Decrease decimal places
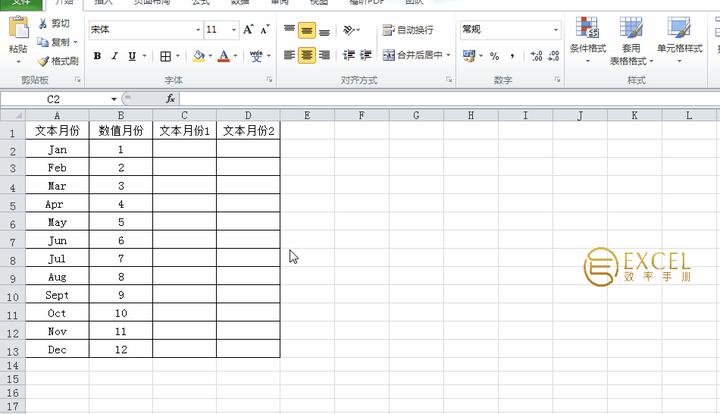The width and height of the screenshot is (720, 414). click(553, 56)
